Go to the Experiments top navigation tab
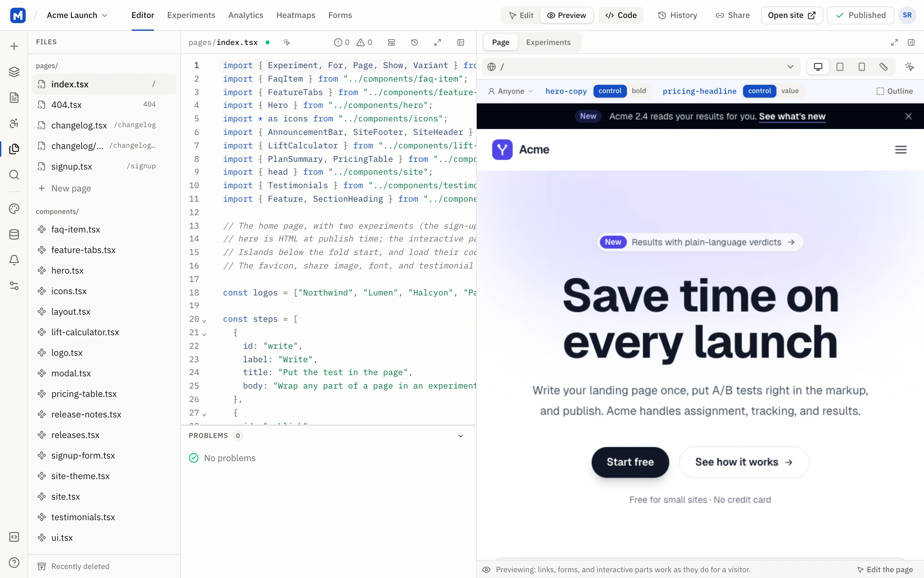This screenshot has width=924, height=578. 191,15
